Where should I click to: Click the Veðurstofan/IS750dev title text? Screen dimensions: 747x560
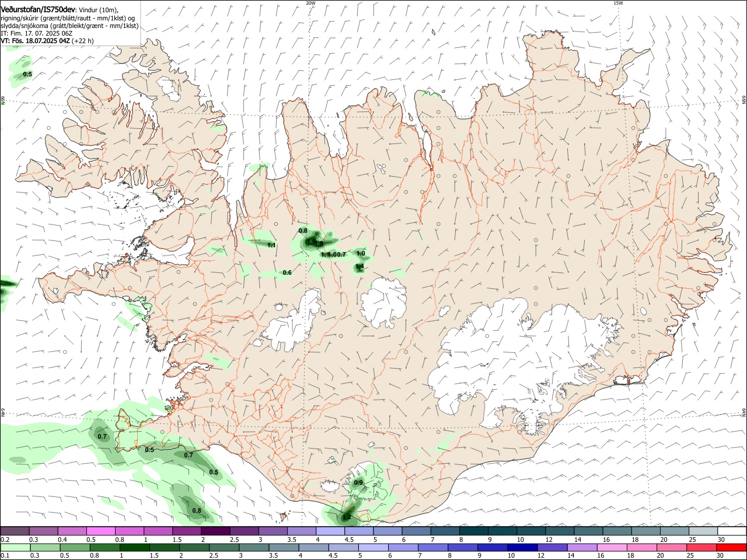pos(38,9)
